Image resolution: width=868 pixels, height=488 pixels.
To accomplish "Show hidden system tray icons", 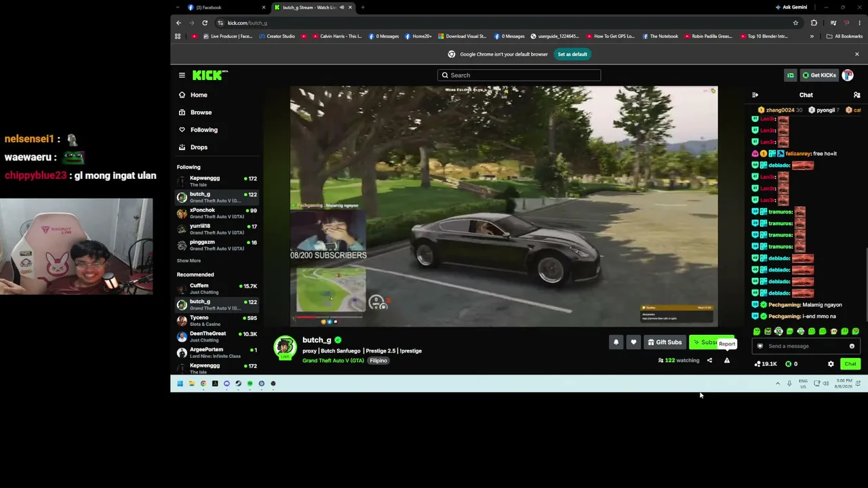I will (x=778, y=384).
